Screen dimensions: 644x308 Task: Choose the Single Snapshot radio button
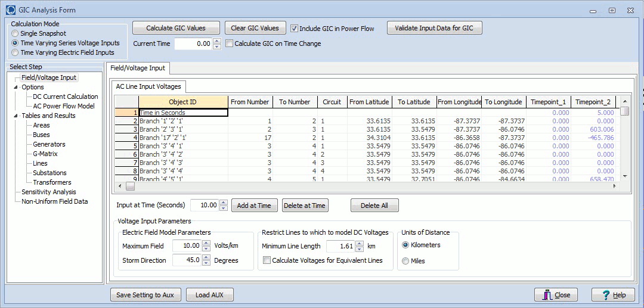(x=16, y=33)
